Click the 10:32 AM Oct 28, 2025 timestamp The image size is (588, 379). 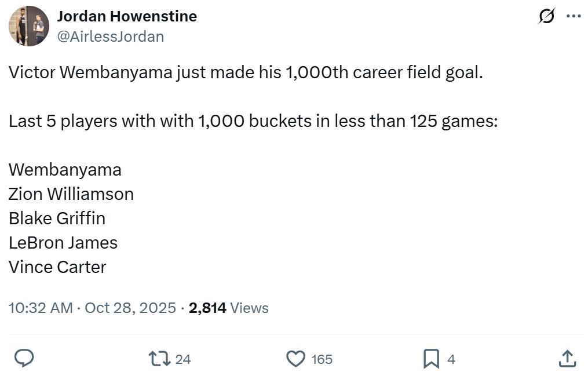(92, 308)
